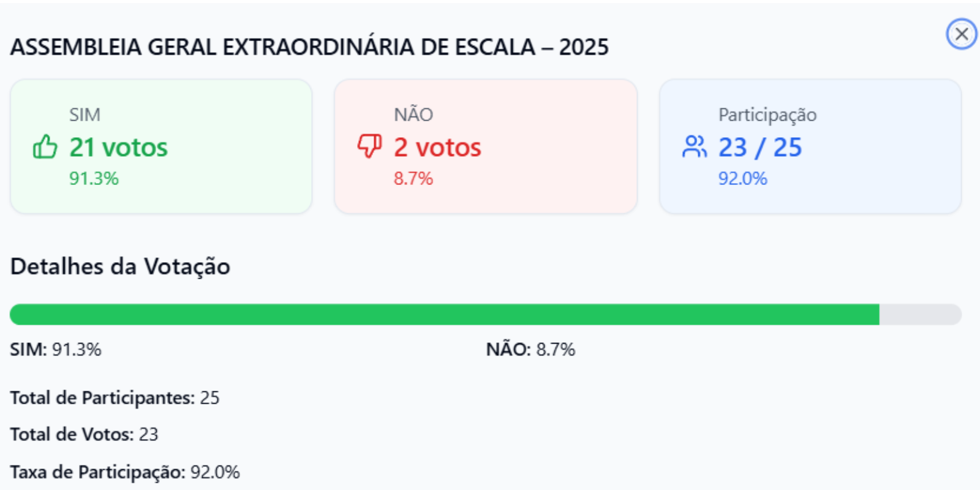Click the "Detalhes da Votação" heading
Image resolution: width=980 pixels, height=490 pixels.
coord(120,266)
